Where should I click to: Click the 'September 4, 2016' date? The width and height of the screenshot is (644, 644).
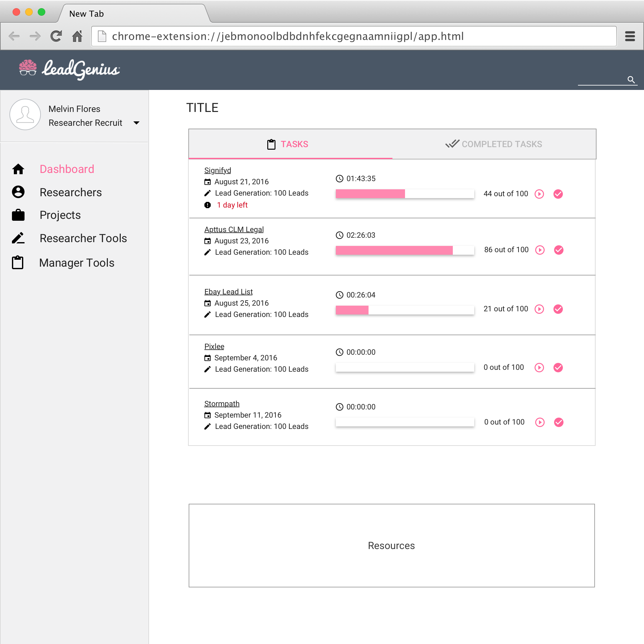[246, 358]
